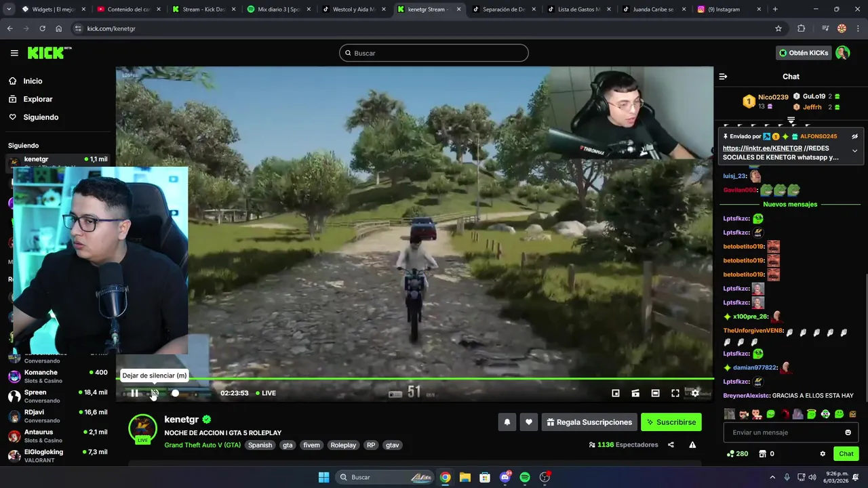Unmute the stream with the speaker icon

(155, 393)
